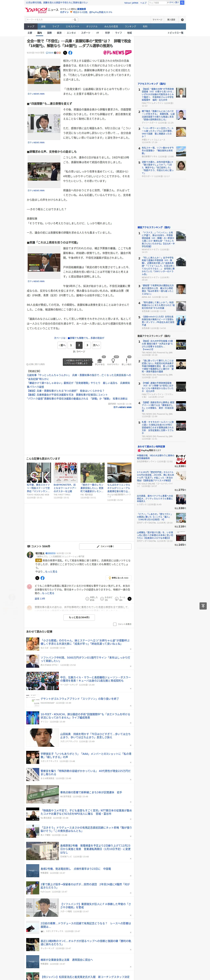
Task: Click the 記事に関する報告 report icon link
Action: [35, 364]
